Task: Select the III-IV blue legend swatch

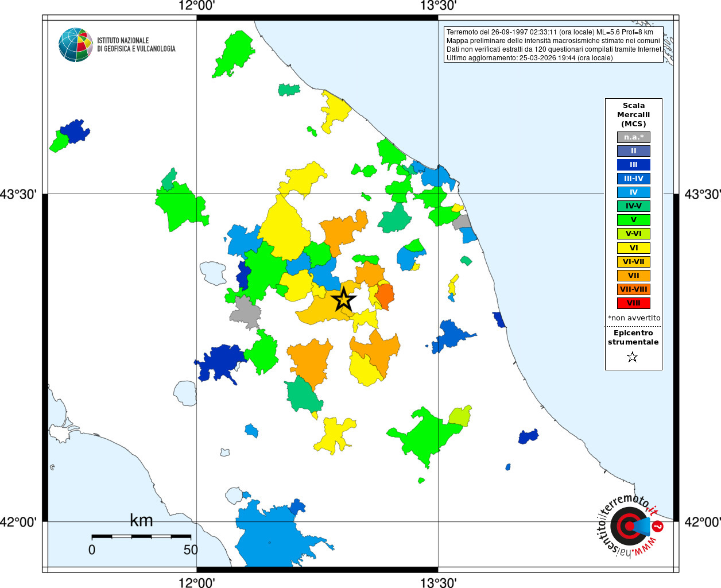Action: pyautogui.click(x=634, y=179)
